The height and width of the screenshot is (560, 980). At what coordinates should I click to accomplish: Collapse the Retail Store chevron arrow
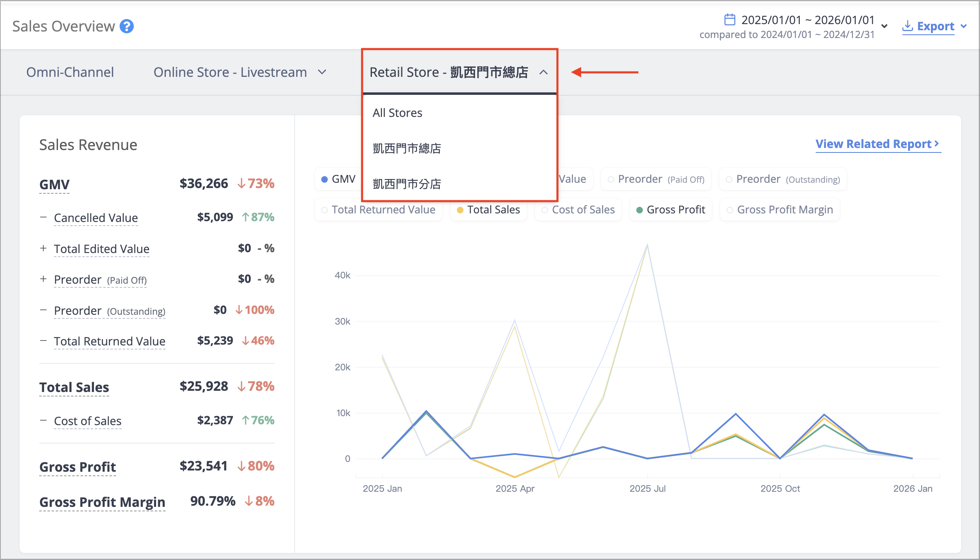pos(543,72)
